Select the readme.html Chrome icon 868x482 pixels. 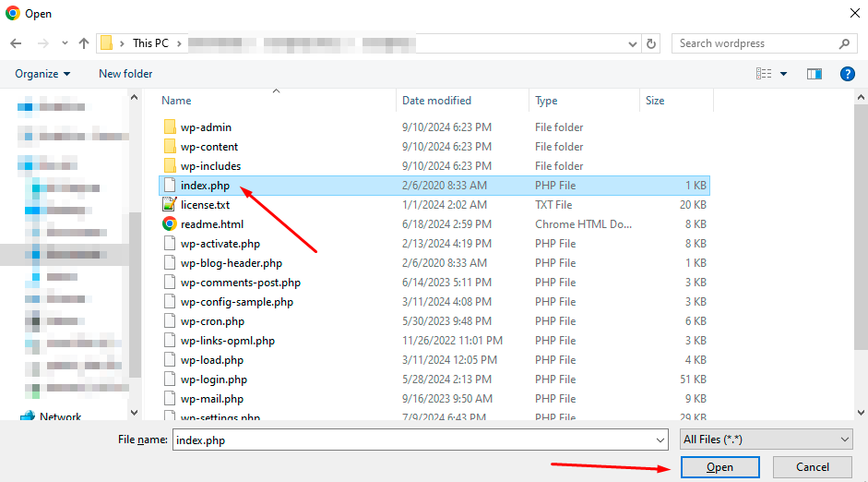click(170, 223)
